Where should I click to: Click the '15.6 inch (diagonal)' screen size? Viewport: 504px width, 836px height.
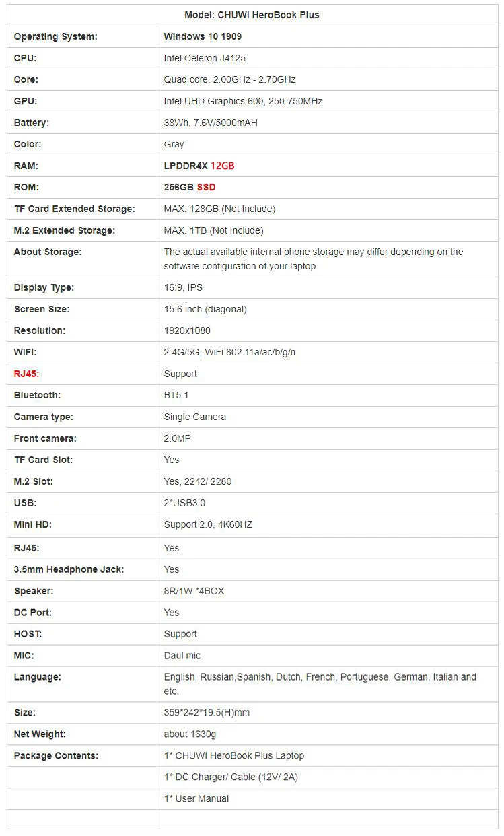pos(205,309)
